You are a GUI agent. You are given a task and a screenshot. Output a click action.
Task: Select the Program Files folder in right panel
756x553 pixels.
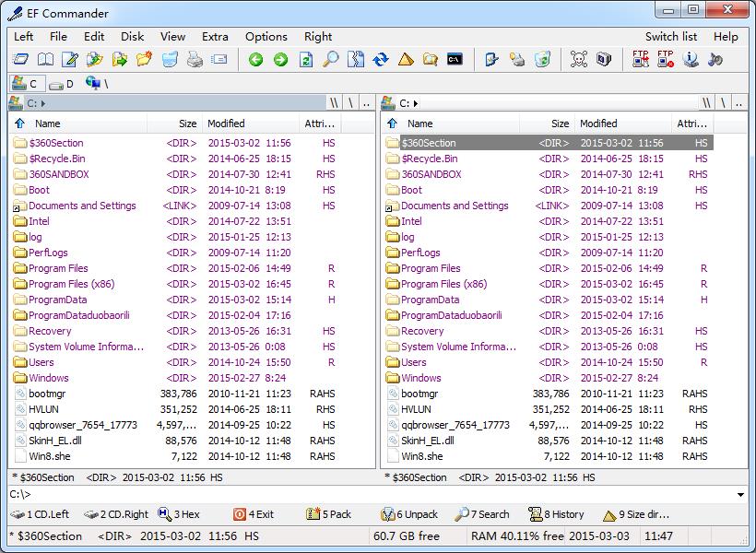coord(431,268)
